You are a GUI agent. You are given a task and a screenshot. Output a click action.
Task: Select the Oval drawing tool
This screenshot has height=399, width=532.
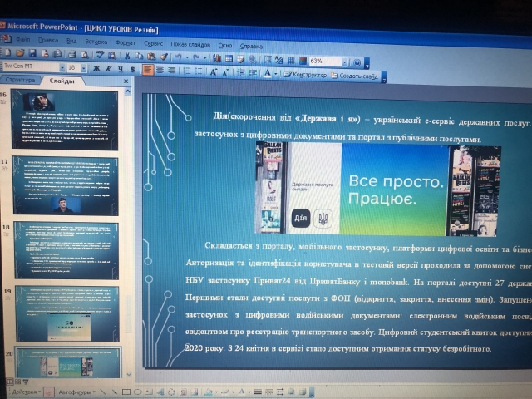click(x=138, y=392)
